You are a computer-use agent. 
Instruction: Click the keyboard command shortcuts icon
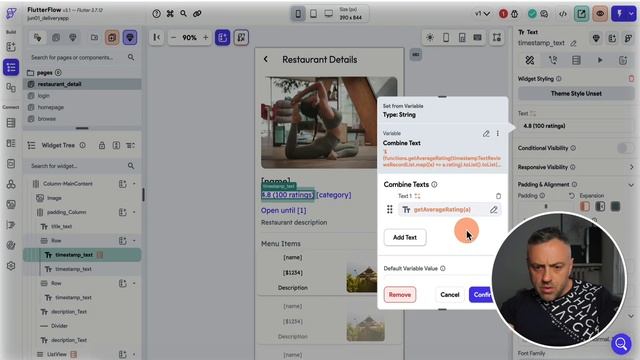[x=170, y=13]
